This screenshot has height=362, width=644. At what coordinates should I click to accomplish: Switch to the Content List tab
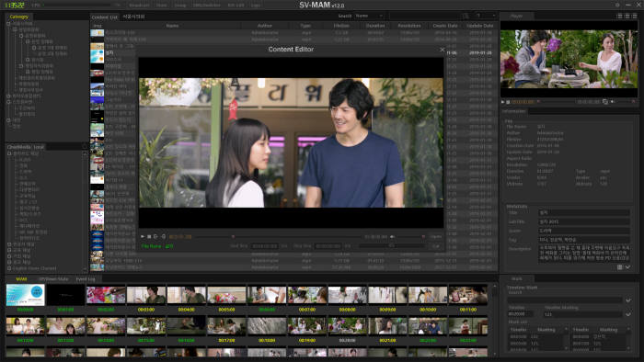(104, 17)
